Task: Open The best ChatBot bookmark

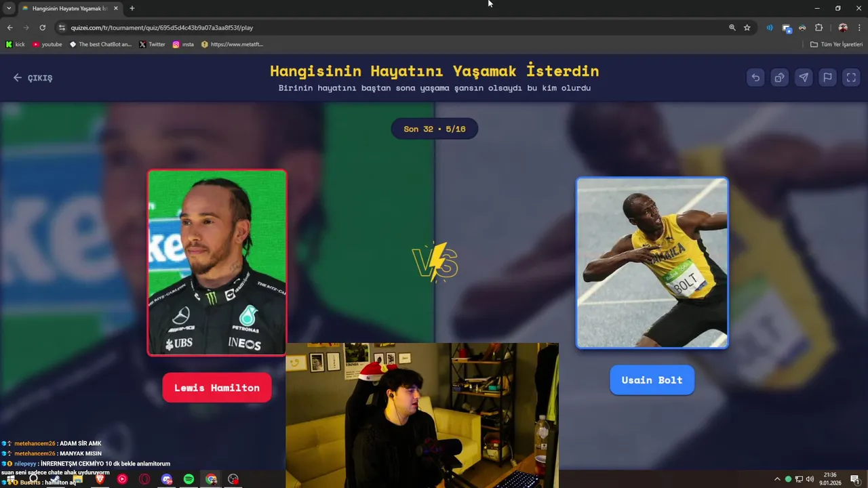Action: coord(100,44)
